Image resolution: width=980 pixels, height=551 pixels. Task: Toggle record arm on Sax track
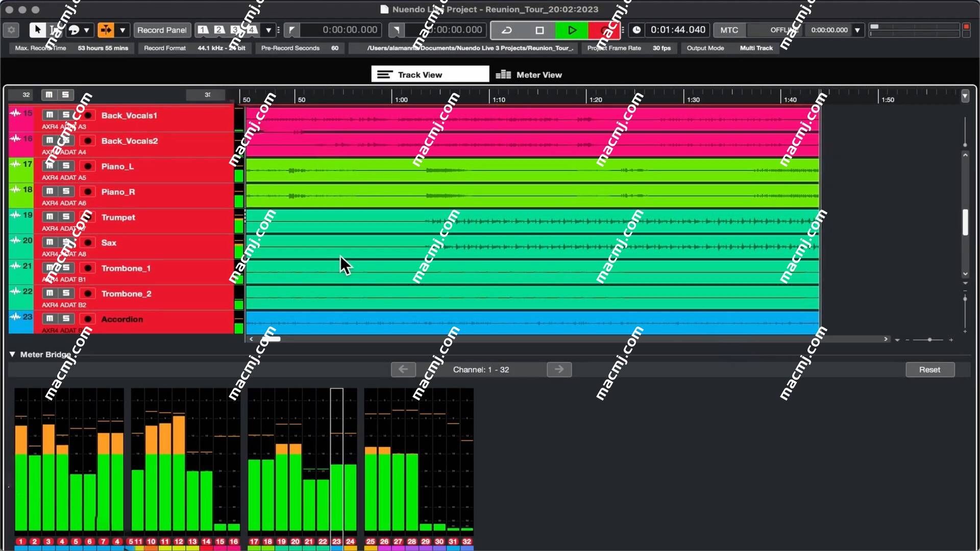tap(88, 242)
